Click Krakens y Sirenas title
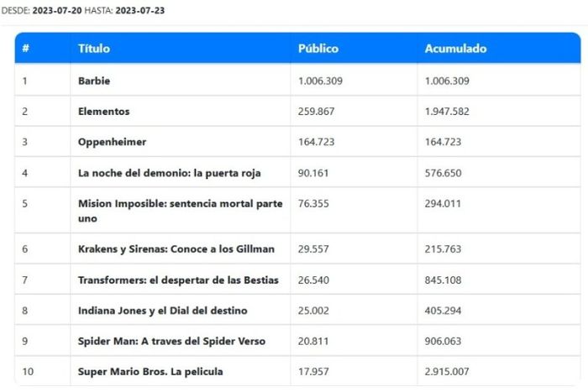This screenshot has height=392, width=588. point(176,249)
